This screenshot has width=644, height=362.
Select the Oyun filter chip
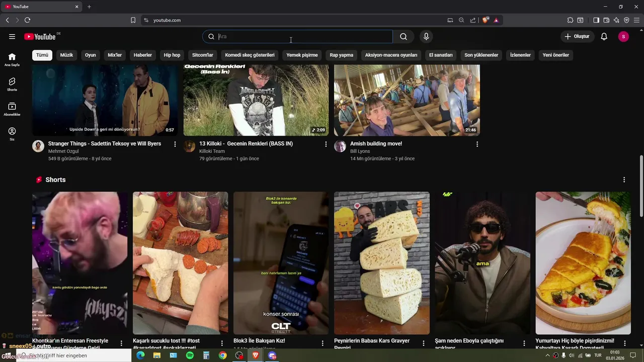tap(91, 55)
